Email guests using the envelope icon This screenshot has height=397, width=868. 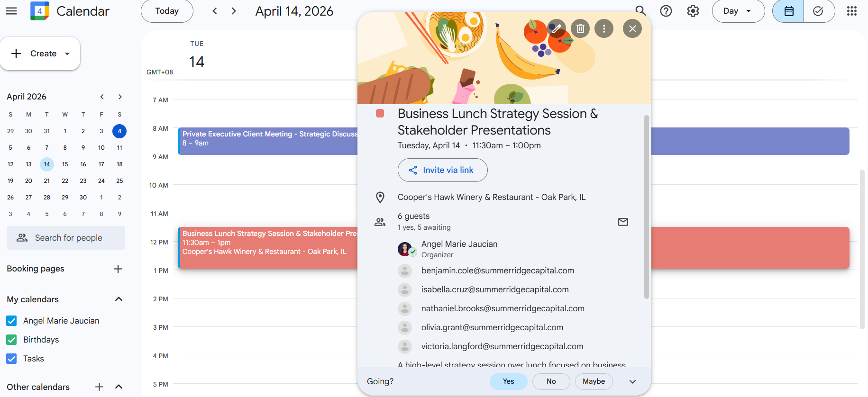pos(623,222)
